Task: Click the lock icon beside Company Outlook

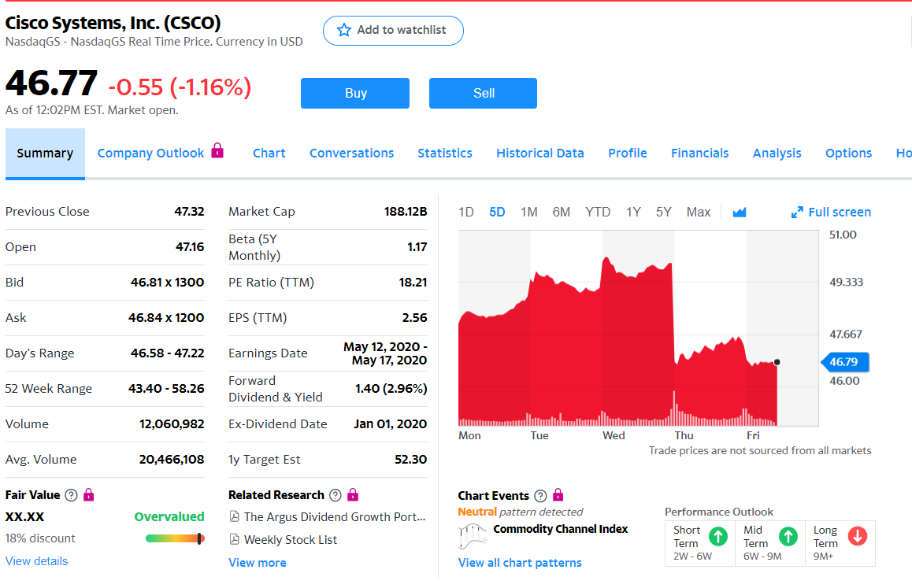Action: pos(217,150)
